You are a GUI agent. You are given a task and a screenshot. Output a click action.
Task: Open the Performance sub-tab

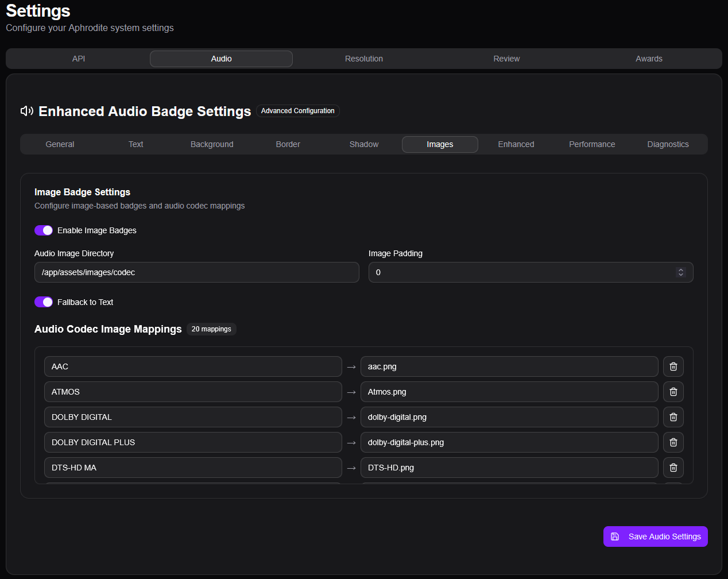[x=592, y=144]
